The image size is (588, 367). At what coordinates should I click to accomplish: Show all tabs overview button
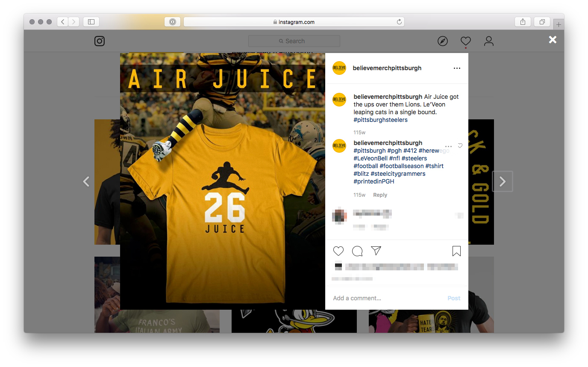click(x=542, y=22)
